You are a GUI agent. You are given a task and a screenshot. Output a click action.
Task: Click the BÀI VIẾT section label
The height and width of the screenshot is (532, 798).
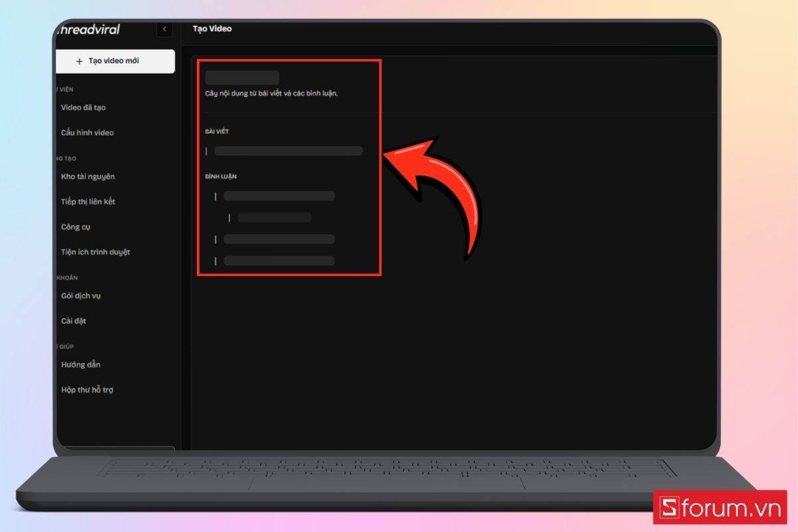pyautogui.click(x=217, y=132)
